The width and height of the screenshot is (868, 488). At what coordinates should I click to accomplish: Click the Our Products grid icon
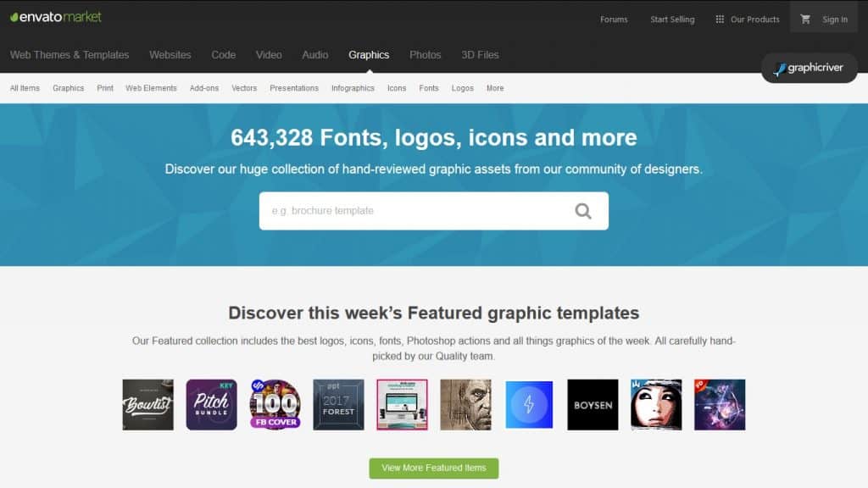pyautogui.click(x=720, y=19)
